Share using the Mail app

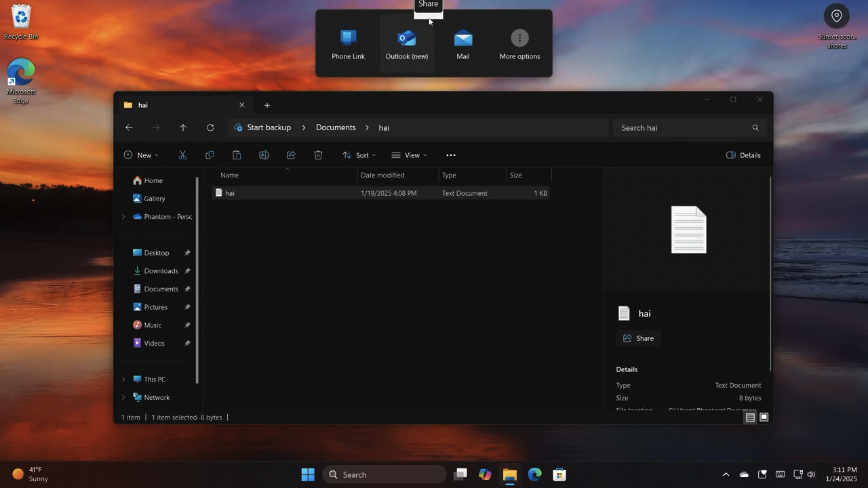pos(463,44)
